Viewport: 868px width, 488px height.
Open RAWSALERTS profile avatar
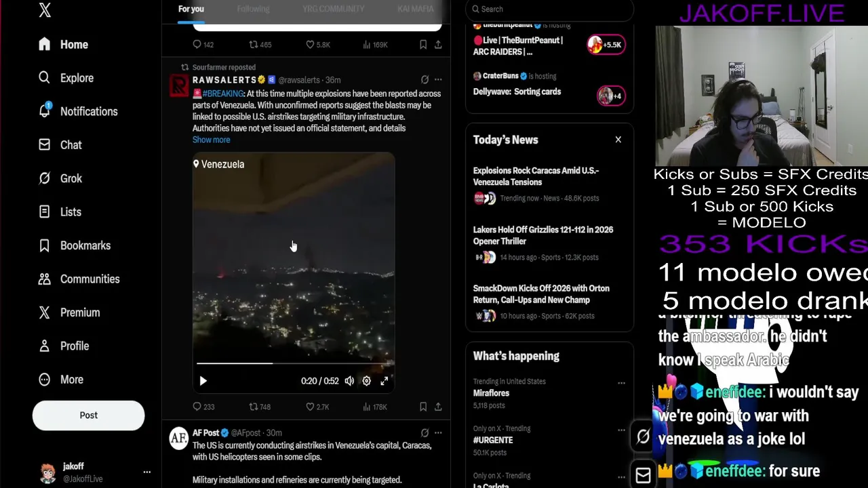179,86
